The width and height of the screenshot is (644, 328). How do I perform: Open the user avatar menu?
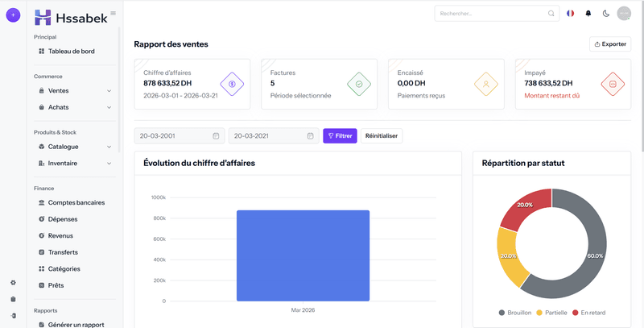pos(624,14)
